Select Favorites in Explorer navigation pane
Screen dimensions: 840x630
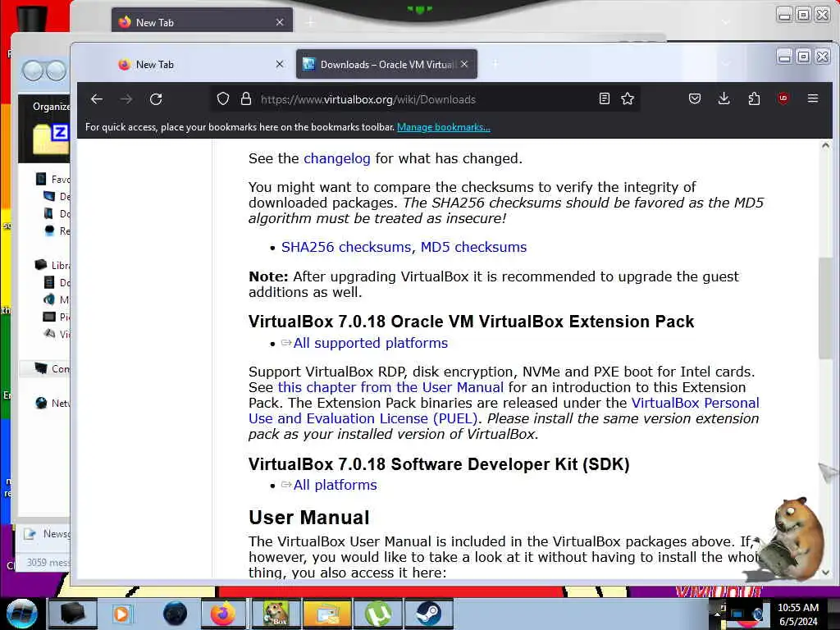(52, 179)
